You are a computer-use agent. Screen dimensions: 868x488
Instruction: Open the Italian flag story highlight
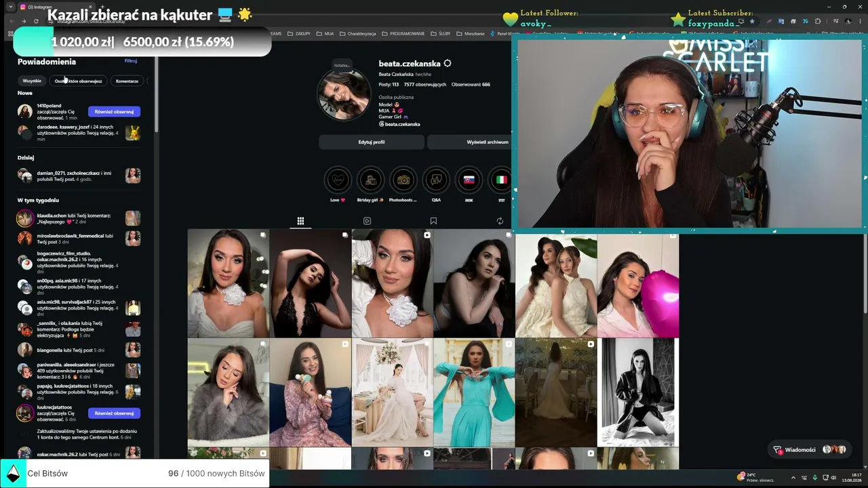pos(501,180)
